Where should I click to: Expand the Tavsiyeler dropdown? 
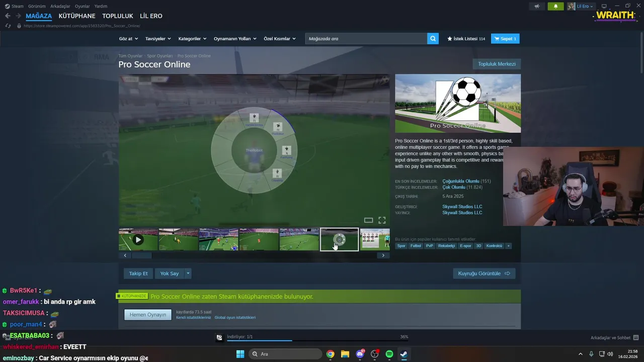click(158, 39)
